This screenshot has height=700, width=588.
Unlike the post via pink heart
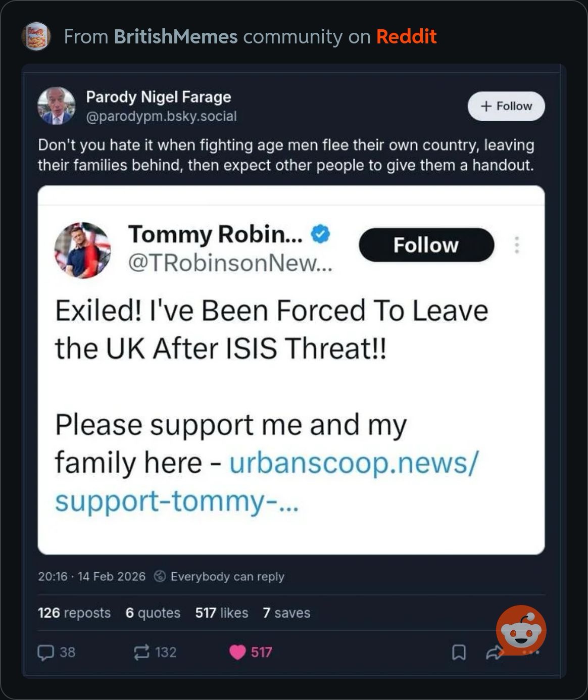click(x=237, y=653)
